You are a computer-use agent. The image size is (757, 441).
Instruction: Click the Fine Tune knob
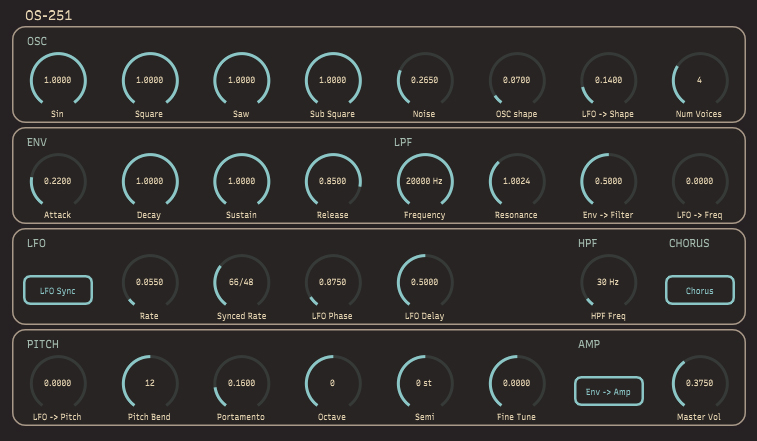[x=517, y=383]
